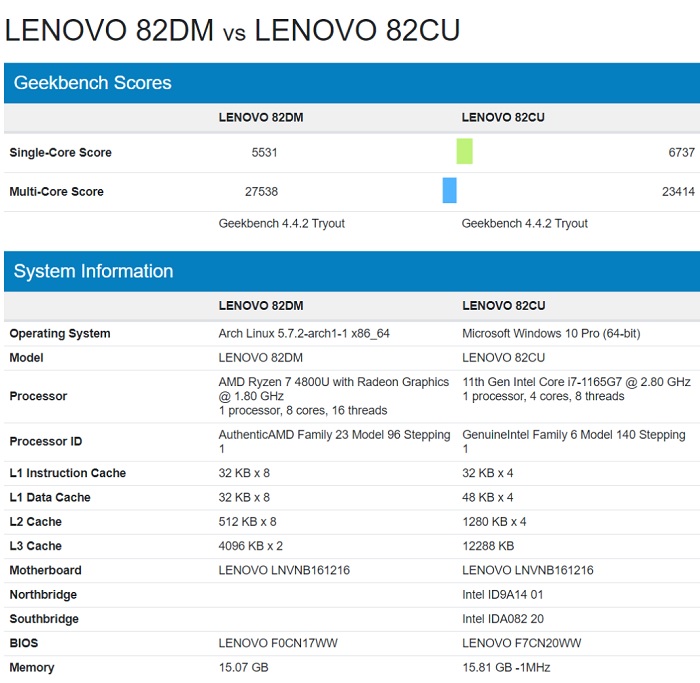Select multi-core score value 27538
The width and height of the screenshot is (700, 683).
click(261, 192)
